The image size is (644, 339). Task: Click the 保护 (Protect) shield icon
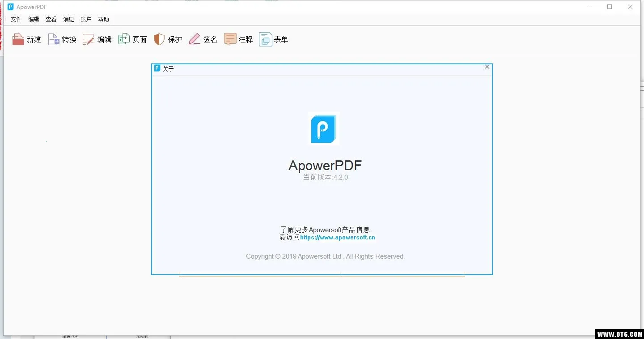point(159,39)
